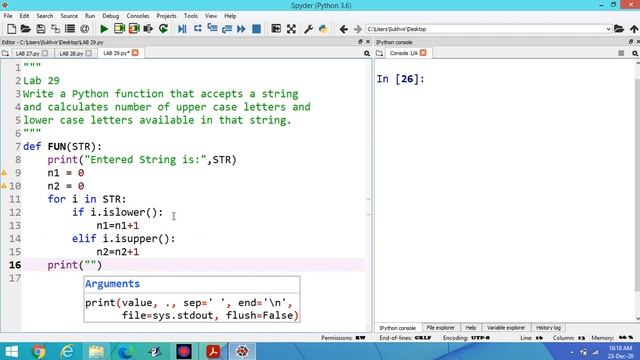This screenshot has height=360, width=640.
Task: Stop debugging blue square icon
Action: click(x=256, y=29)
